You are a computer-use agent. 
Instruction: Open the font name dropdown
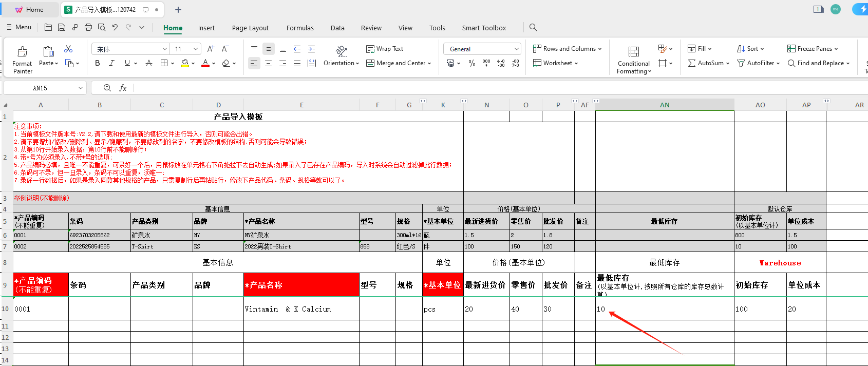[x=165, y=49]
